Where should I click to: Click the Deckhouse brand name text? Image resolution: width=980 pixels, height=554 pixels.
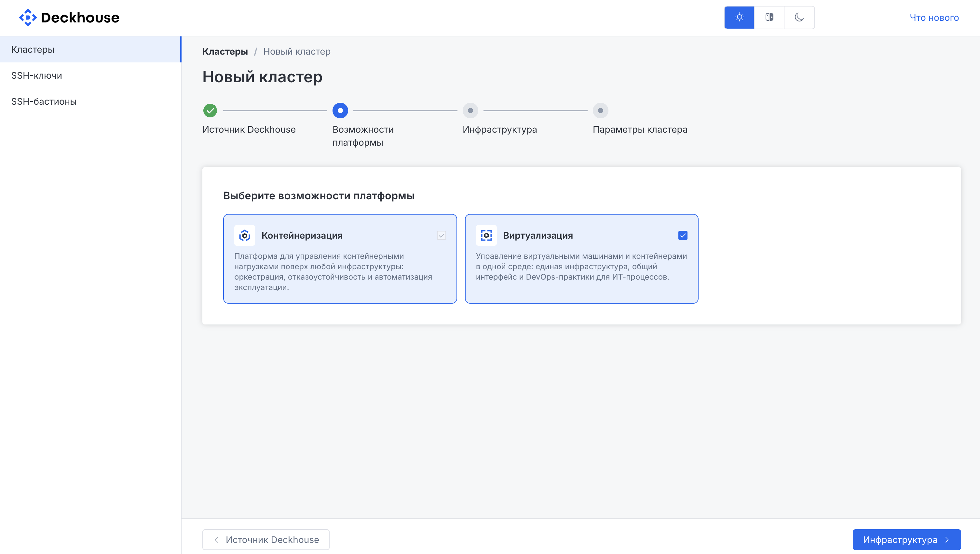tap(80, 18)
